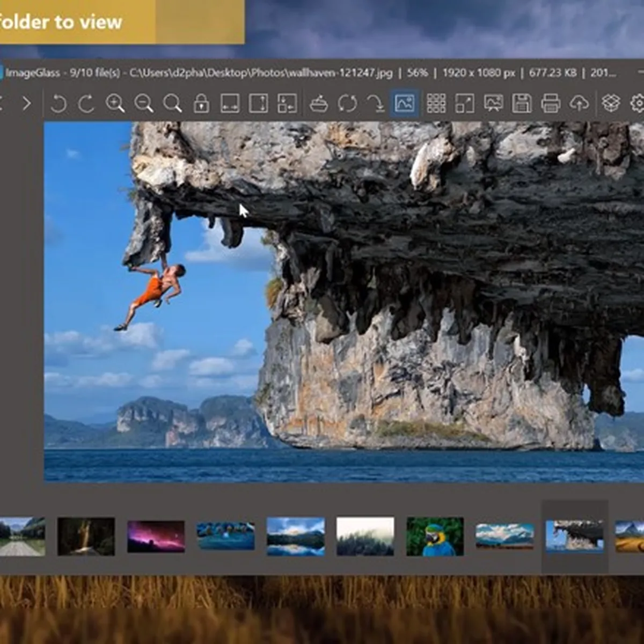Click the zoom in magnifier
The height and width of the screenshot is (644, 644).
(115, 103)
